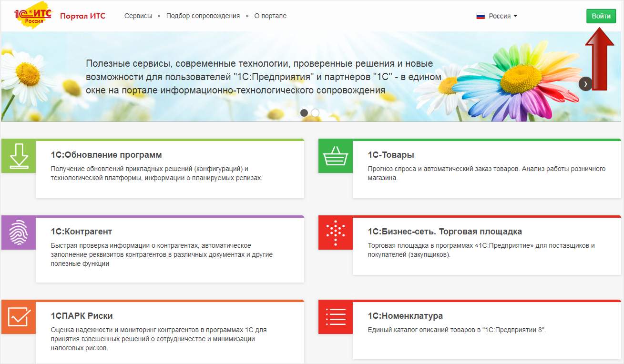Image resolution: width=624 pixels, height=364 pixels.
Task: Click the red list icon for 1С:Номенклатура
Action: pos(336,317)
